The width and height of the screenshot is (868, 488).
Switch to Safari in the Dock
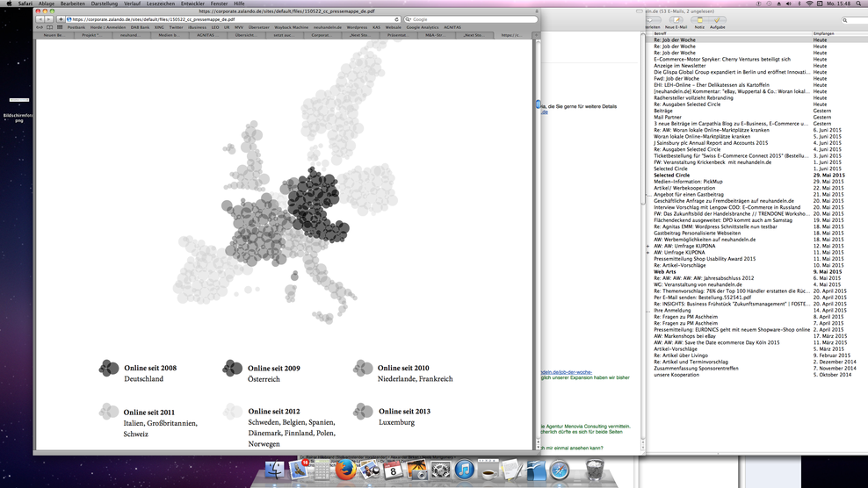pos(560,470)
